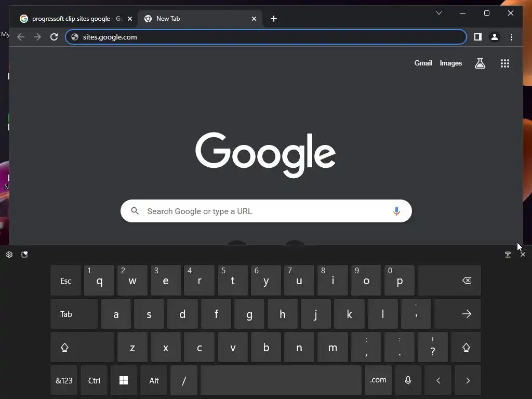Toggle the right Shift key
The width and height of the screenshot is (532, 399).
click(x=466, y=347)
